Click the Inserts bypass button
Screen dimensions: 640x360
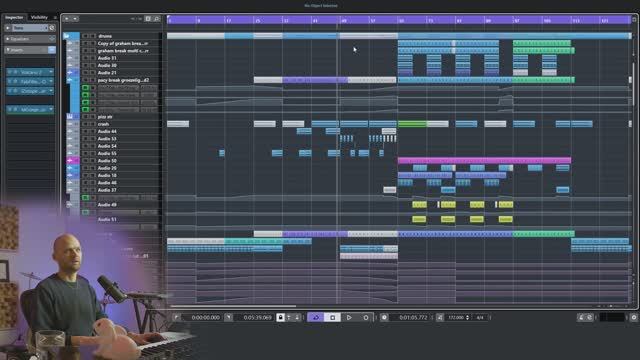pos(52,50)
